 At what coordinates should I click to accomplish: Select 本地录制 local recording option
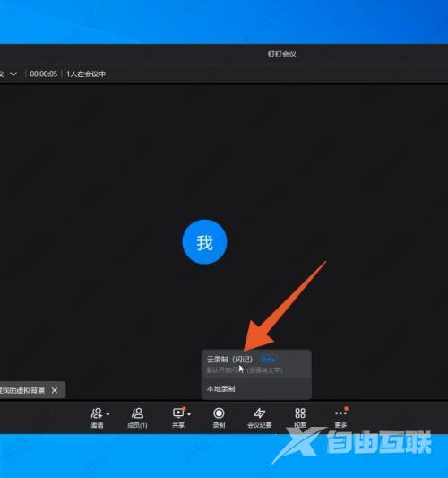[x=256, y=389]
